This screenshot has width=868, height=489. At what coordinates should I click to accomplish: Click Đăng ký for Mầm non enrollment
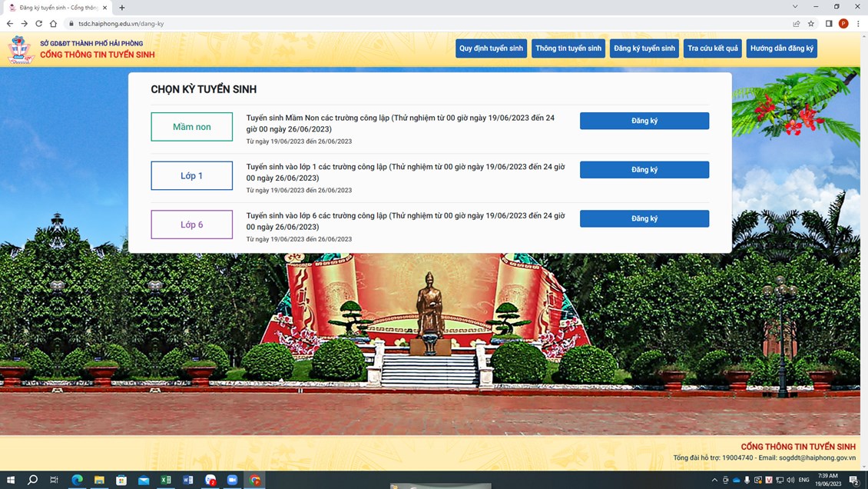pos(644,121)
